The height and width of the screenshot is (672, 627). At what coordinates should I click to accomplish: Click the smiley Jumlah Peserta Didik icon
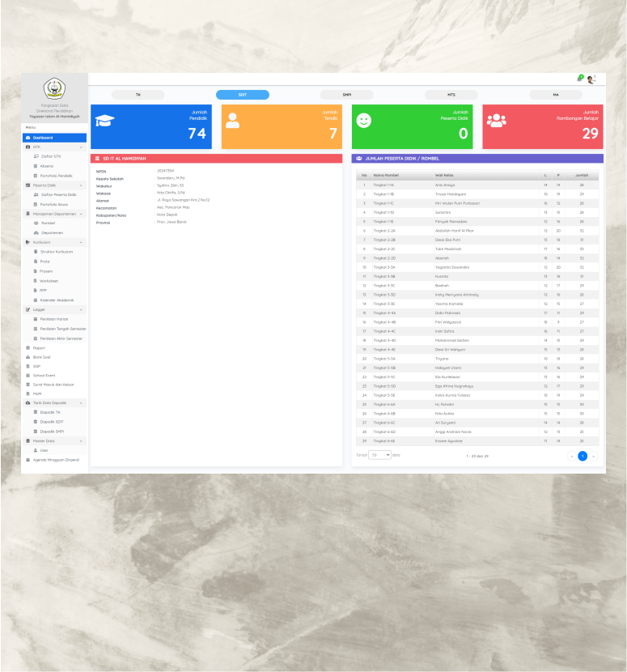(364, 121)
